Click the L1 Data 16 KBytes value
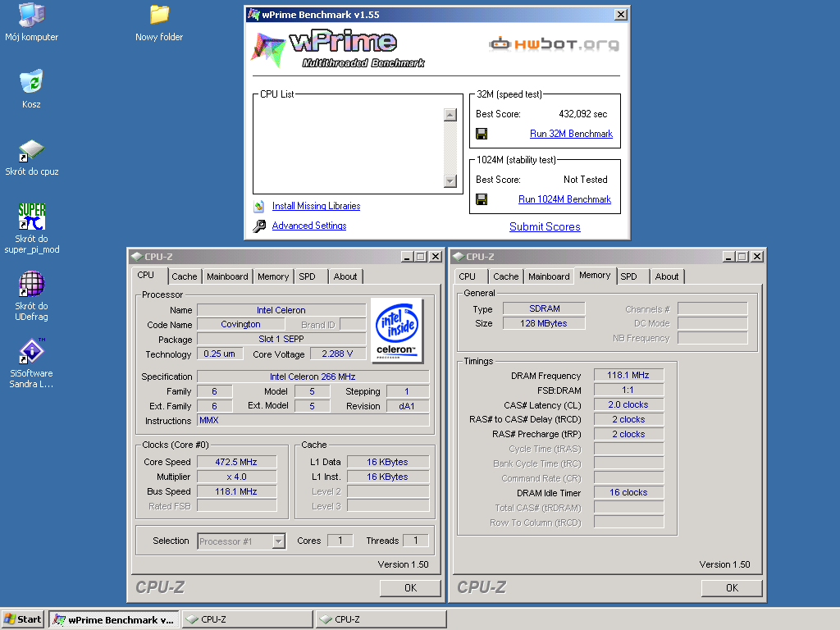 click(387, 462)
